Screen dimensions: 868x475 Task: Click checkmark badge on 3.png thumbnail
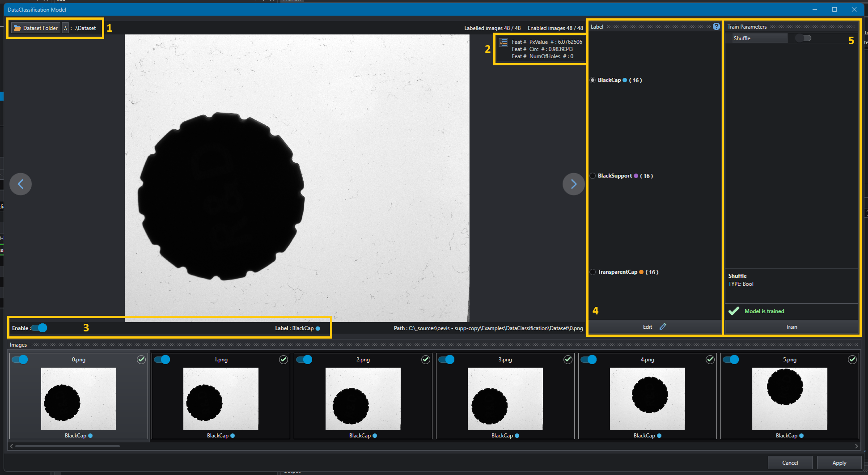click(x=567, y=360)
